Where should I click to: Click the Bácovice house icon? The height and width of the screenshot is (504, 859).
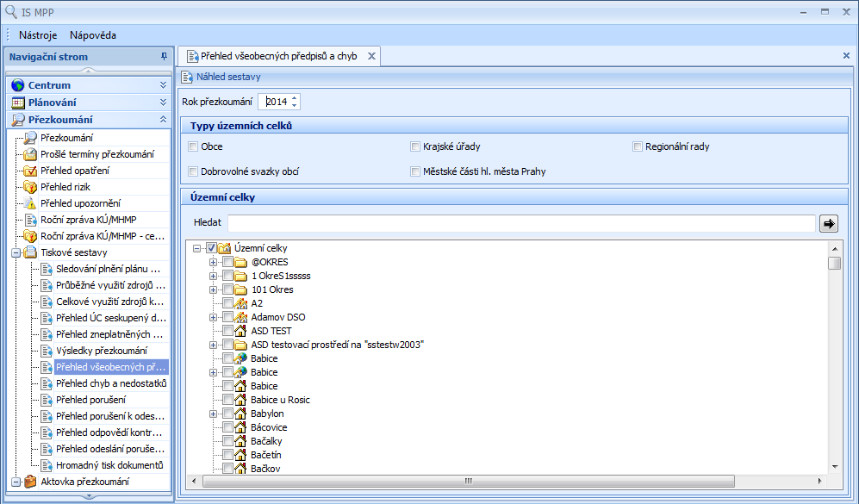pyautogui.click(x=241, y=427)
